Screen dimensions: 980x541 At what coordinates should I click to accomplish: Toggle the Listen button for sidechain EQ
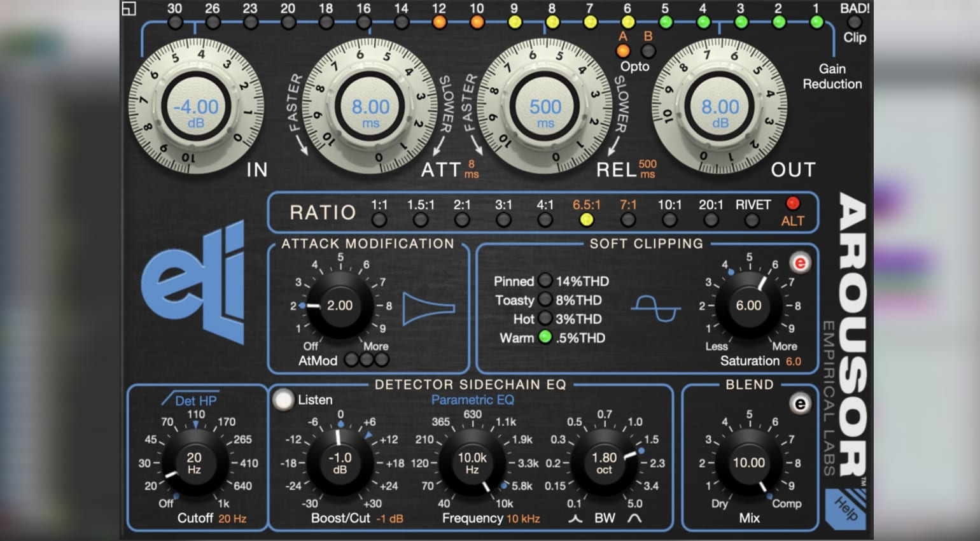click(283, 400)
